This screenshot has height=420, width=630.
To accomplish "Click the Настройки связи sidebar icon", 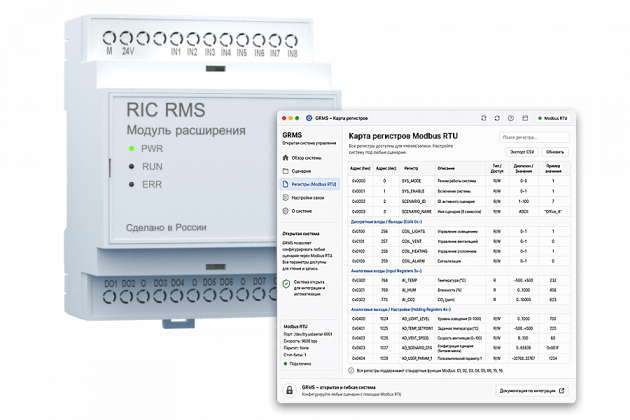I will point(285,197).
